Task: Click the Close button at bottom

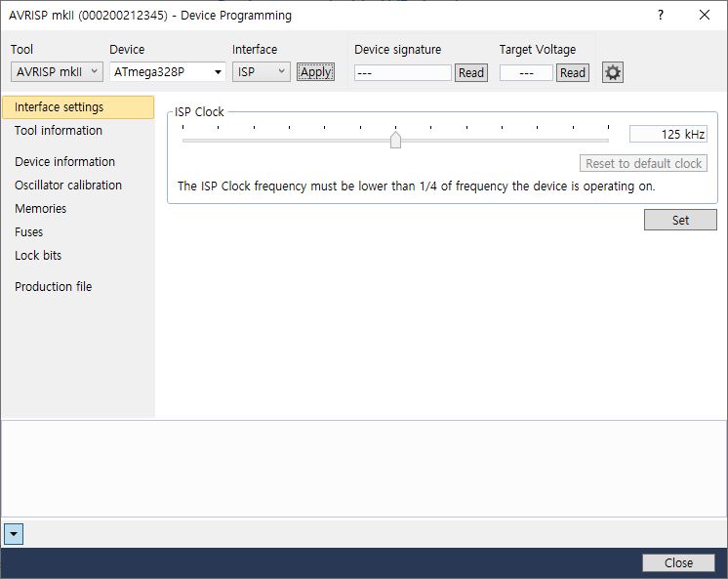Action: pyautogui.click(x=678, y=562)
